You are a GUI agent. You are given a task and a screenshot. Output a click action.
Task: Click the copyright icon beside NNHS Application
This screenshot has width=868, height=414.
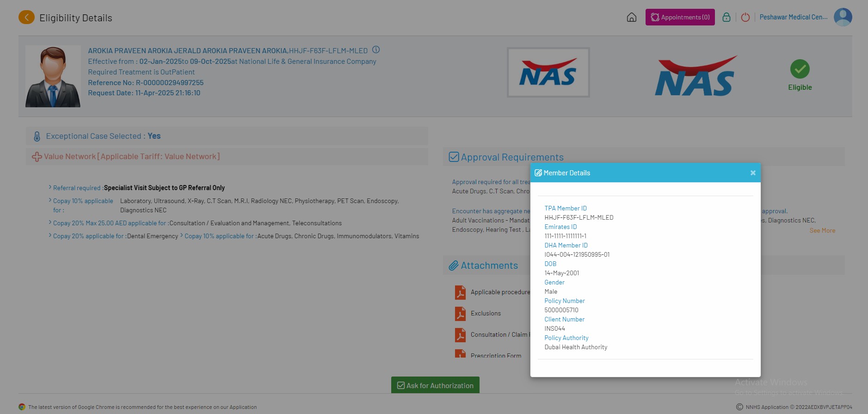click(739, 407)
